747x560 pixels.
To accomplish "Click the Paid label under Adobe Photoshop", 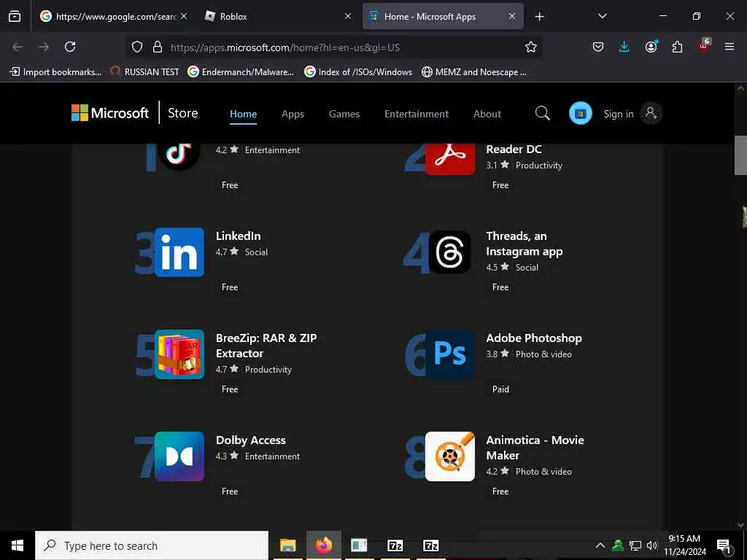I will point(500,389).
